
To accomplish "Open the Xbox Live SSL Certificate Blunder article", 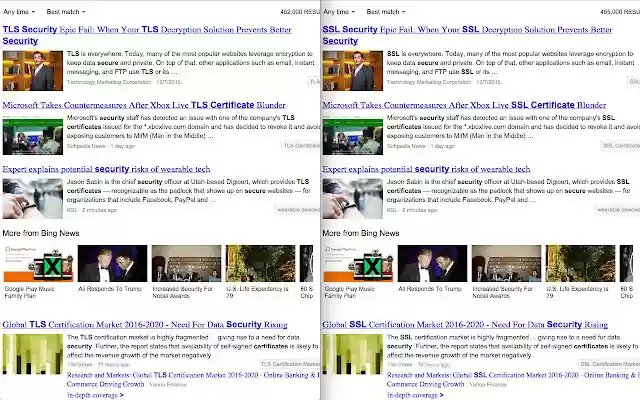I will 464,105.
